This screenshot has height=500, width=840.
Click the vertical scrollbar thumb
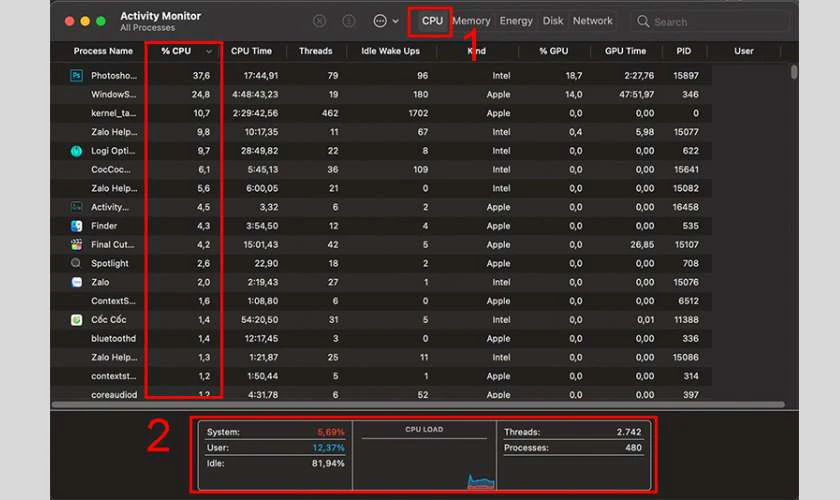click(x=794, y=72)
